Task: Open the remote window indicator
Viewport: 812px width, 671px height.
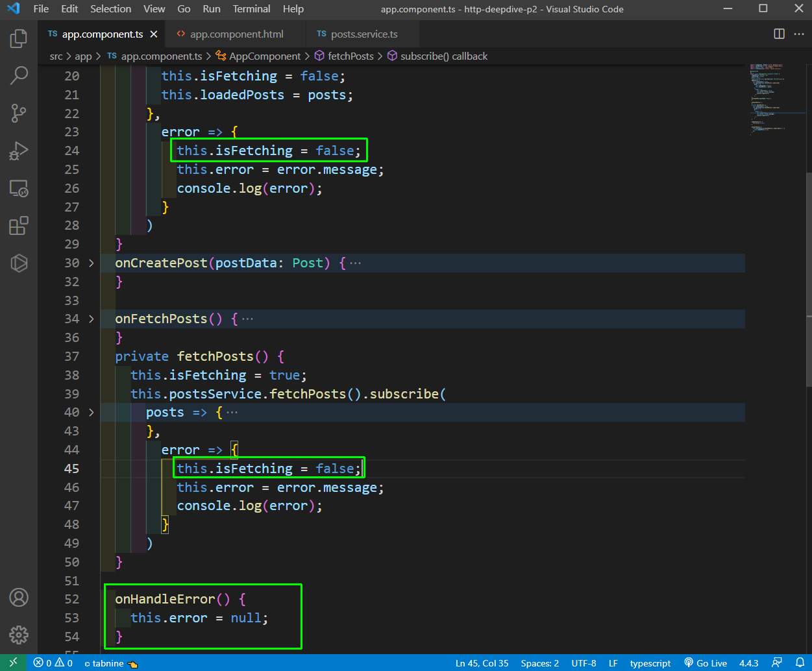Action: (x=13, y=663)
